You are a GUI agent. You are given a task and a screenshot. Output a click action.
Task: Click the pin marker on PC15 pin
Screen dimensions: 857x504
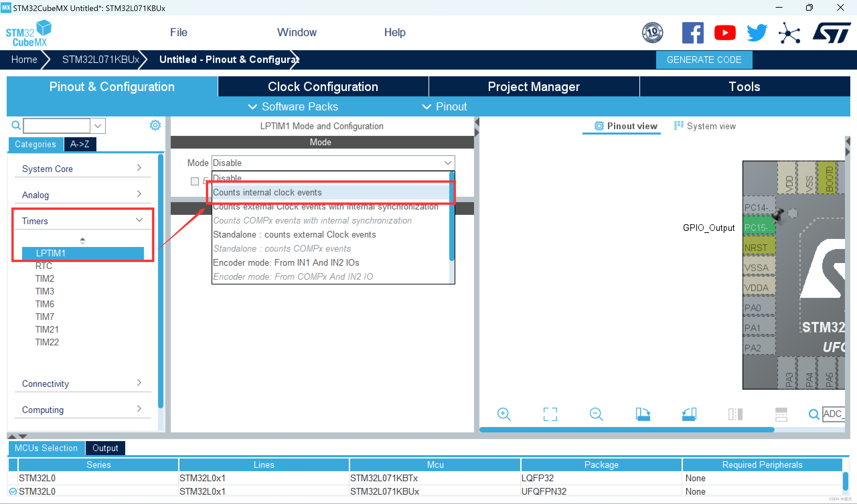click(x=778, y=216)
